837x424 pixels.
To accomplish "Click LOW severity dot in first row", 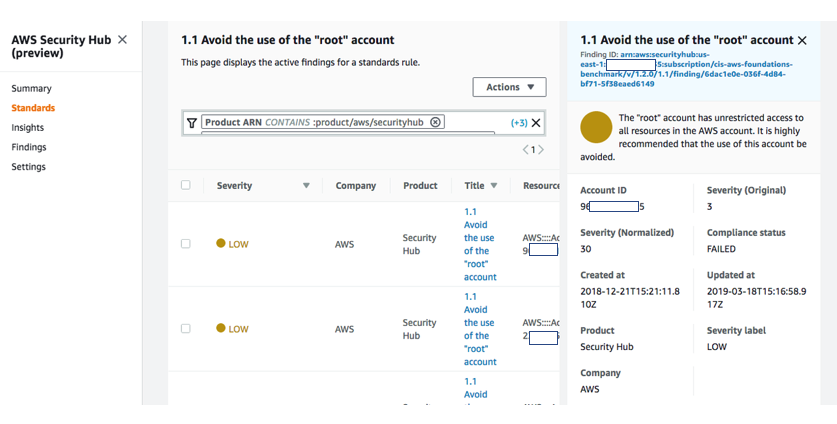I will 221,243.
